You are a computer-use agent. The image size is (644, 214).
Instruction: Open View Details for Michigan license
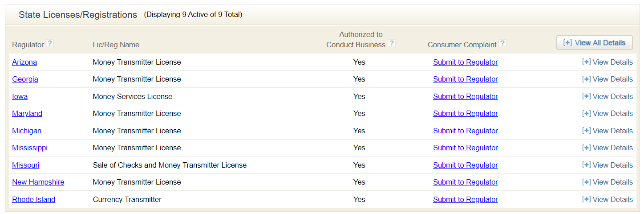(x=607, y=131)
